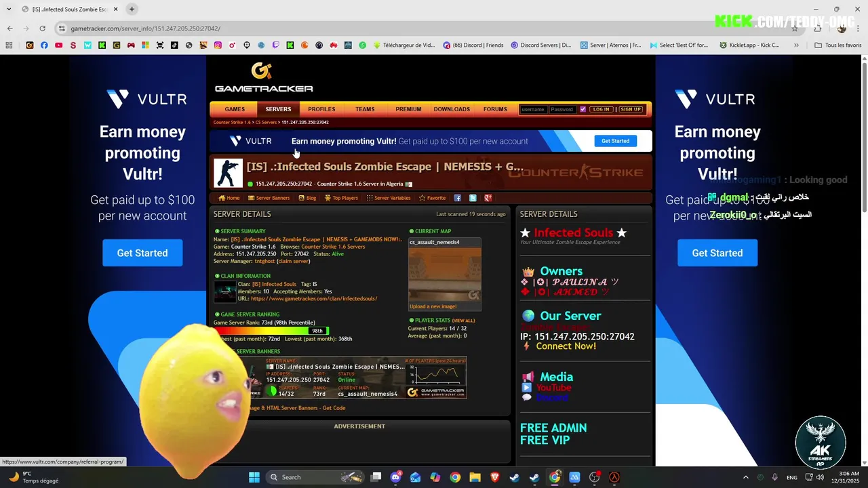Expand the bookmarks overflow chevron
Image resolution: width=868 pixels, height=488 pixels.
click(x=796, y=45)
